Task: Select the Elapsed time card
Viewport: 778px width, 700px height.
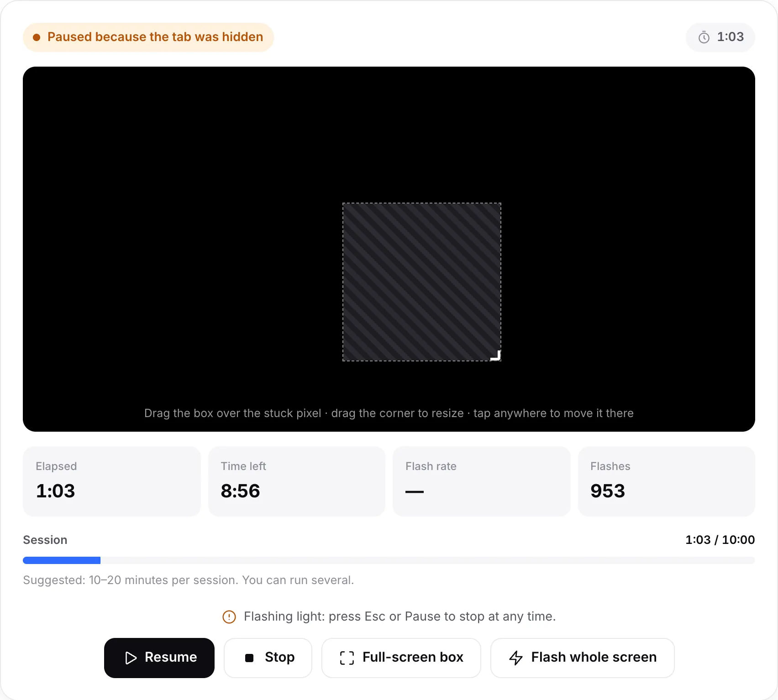Action: point(112,481)
